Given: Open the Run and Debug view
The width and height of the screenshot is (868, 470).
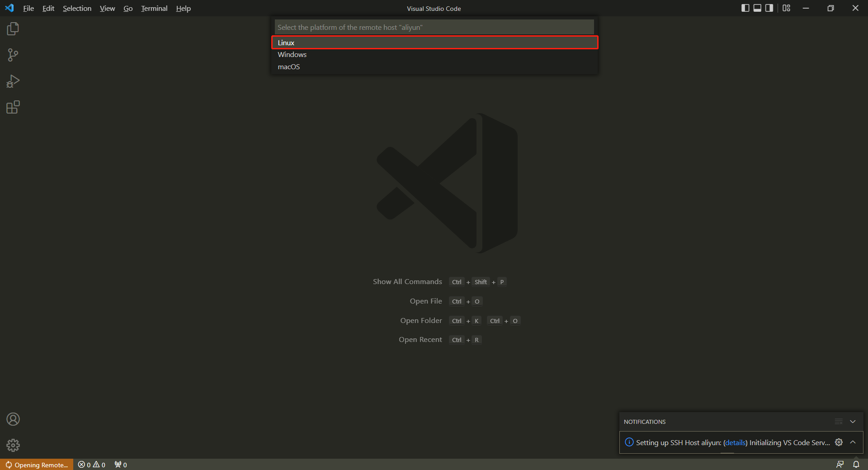Looking at the screenshot, I should coord(13,81).
